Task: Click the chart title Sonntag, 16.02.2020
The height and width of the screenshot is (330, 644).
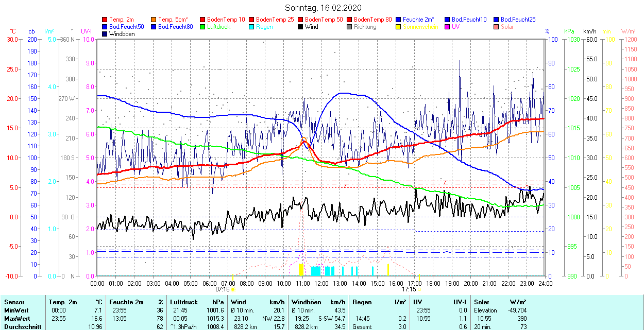Action: 323,8
